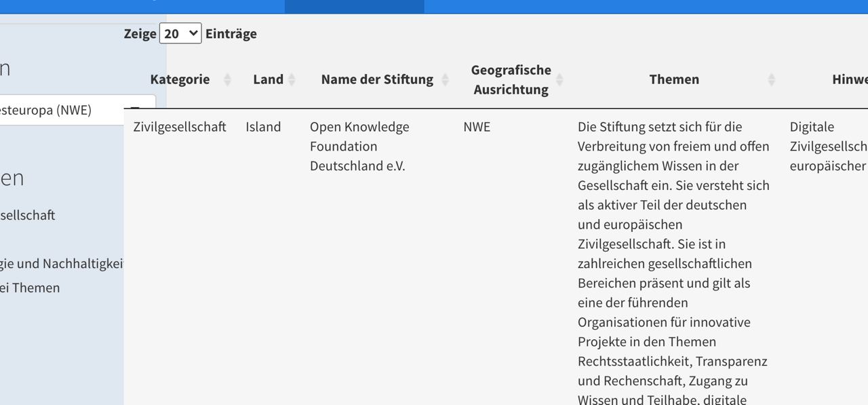Screen dimensions: 868x405
Task: Click the Open Knowledge Foundation Deutschland e.V. cell
Action: point(359,147)
